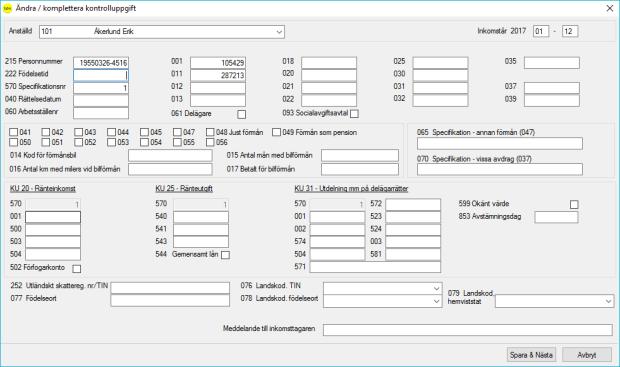Check 049 Förmån som pension
Screen dimensions: 620x367
pyautogui.click(x=276, y=132)
